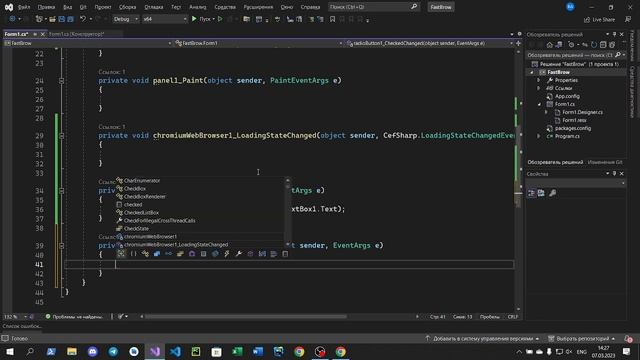640x360 pixels.
Task: Open Windows Start menu
Action: [x=10, y=351]
